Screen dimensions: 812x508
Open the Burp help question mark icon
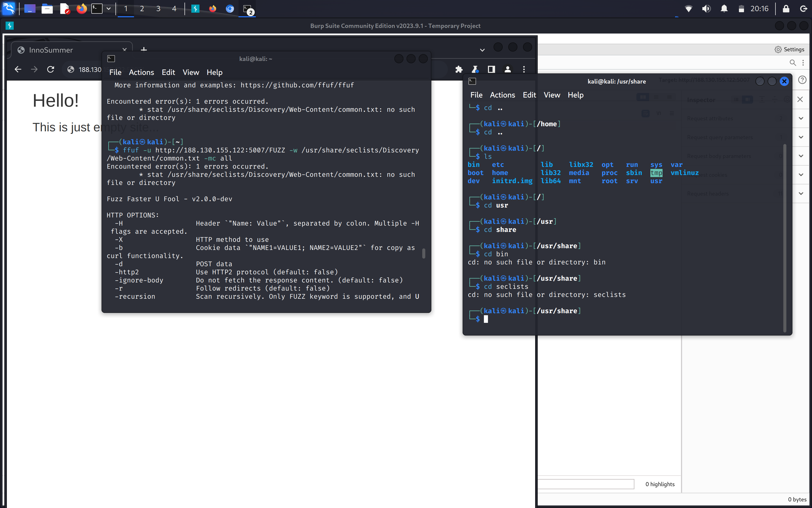tap(802, 80)
